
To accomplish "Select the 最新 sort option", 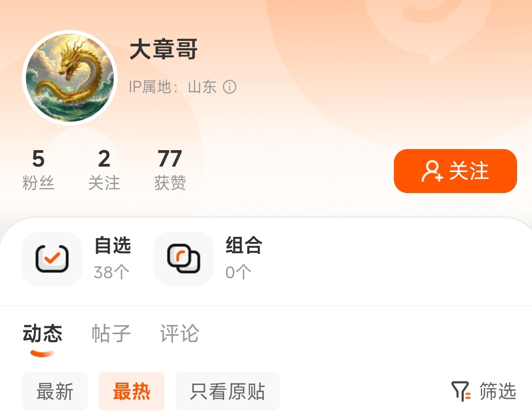I will click(55, 391).
